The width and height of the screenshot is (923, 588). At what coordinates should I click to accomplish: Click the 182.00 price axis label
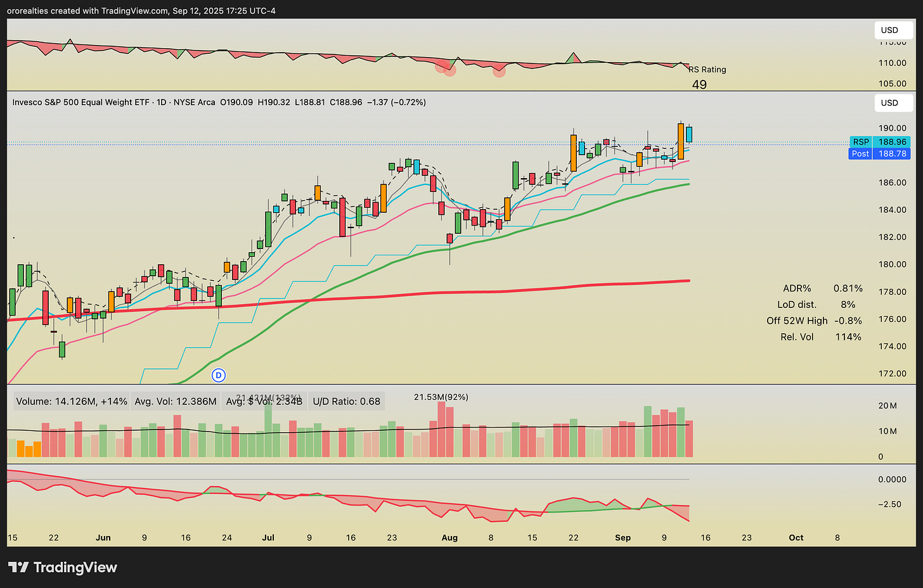click(x=892, y=237)
